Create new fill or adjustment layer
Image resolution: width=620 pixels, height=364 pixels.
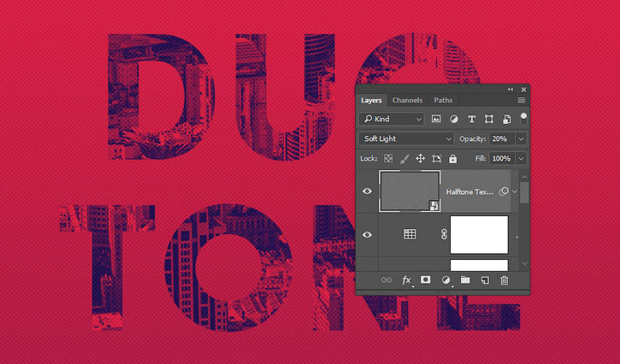(446, 280)
